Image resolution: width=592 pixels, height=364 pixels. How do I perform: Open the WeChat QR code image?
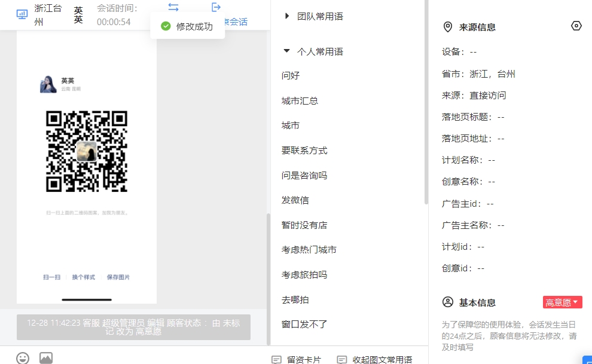pyautogui.click(x=87, y=151)
